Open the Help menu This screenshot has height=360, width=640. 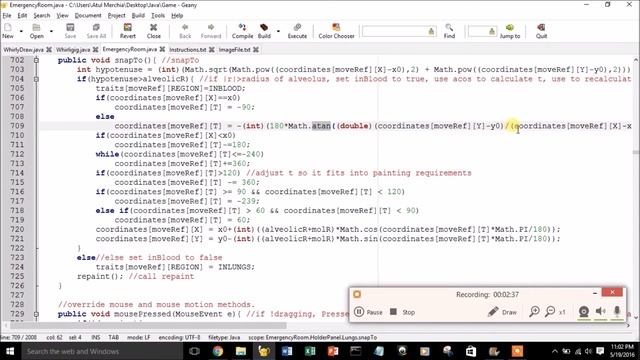click(x=177, y=16)
